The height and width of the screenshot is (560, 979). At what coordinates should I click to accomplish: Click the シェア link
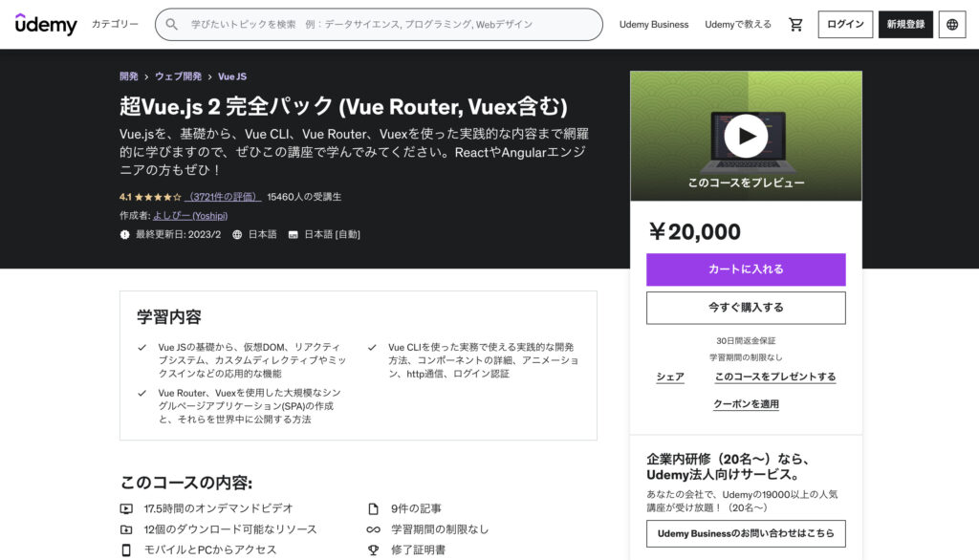(670, 377)
